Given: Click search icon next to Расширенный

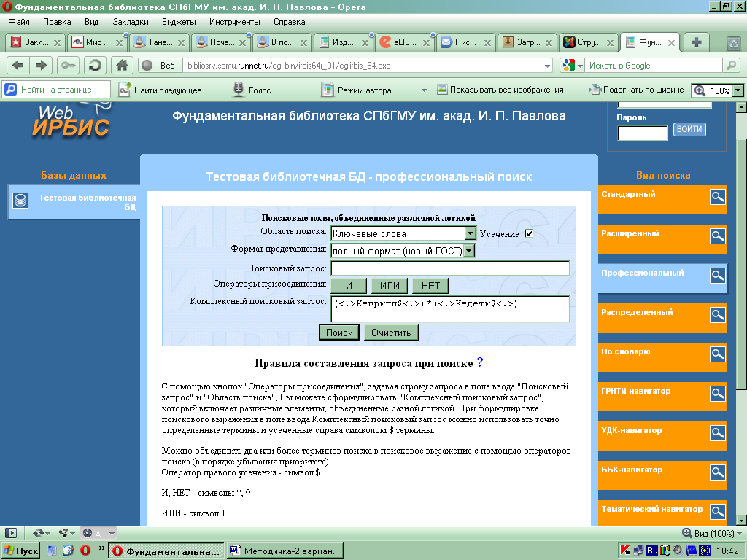Looking at the screenshot, I should point(718,236).
